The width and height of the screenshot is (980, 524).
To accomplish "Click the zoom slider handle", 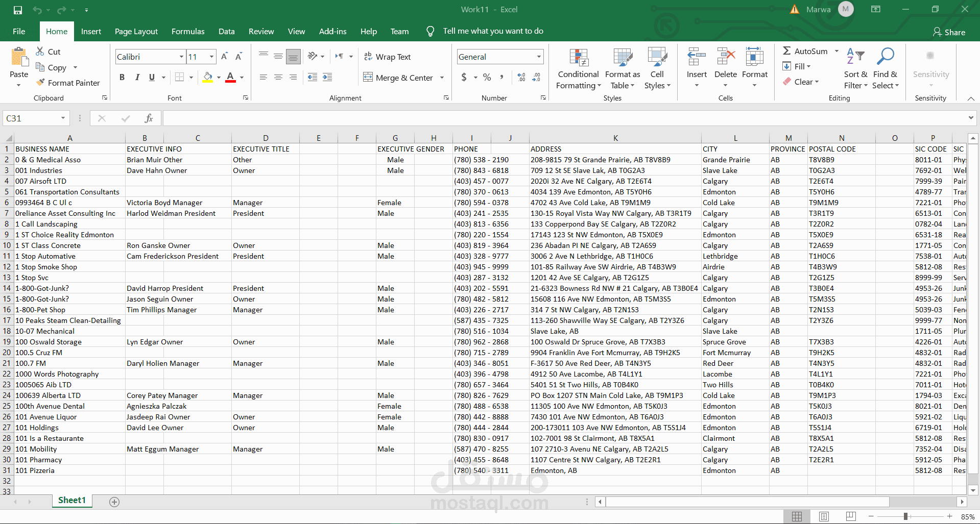I will [905, 516].
